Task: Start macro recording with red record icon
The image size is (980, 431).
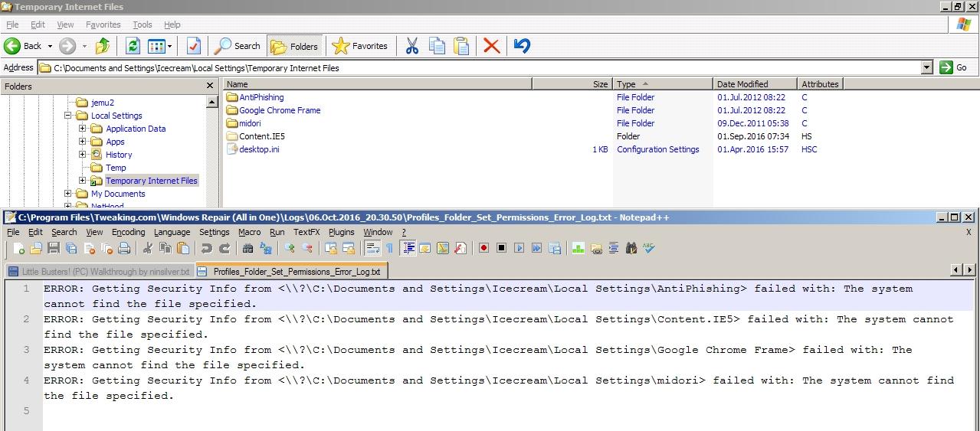Action: 483,248
